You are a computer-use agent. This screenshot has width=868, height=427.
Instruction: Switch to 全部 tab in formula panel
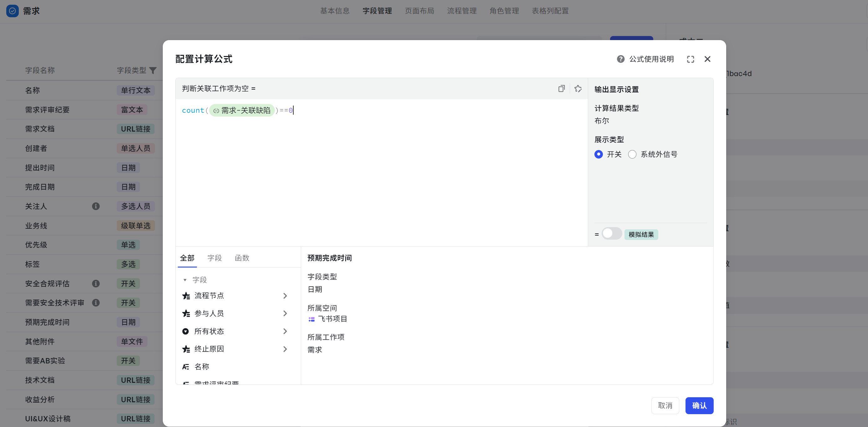coord(187,258)
